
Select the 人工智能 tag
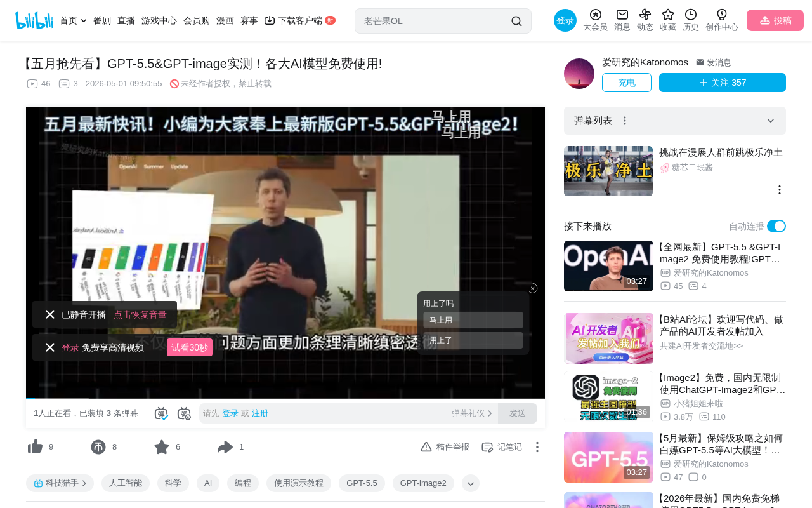(x=126, y=483)
